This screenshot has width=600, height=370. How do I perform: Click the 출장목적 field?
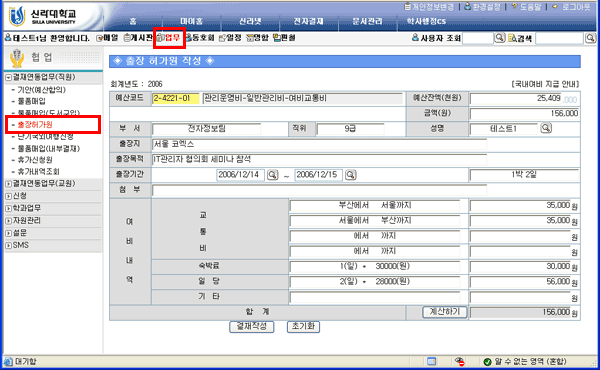pyautogui.click(x=320, y=160)
